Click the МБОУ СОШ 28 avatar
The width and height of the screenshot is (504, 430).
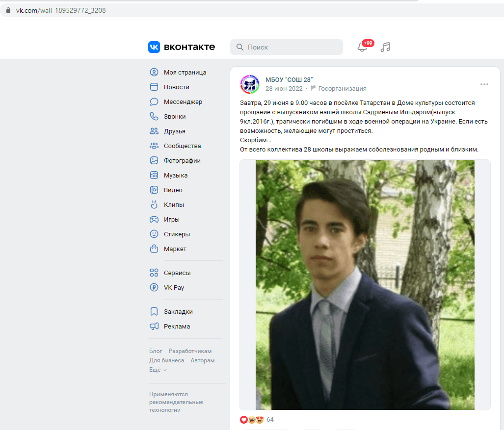[250, 84]
